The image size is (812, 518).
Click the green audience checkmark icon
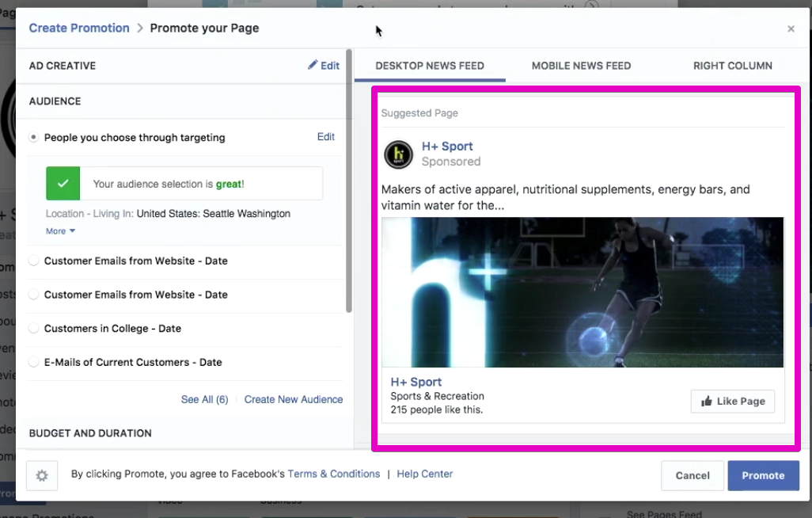tap(63, 184)
